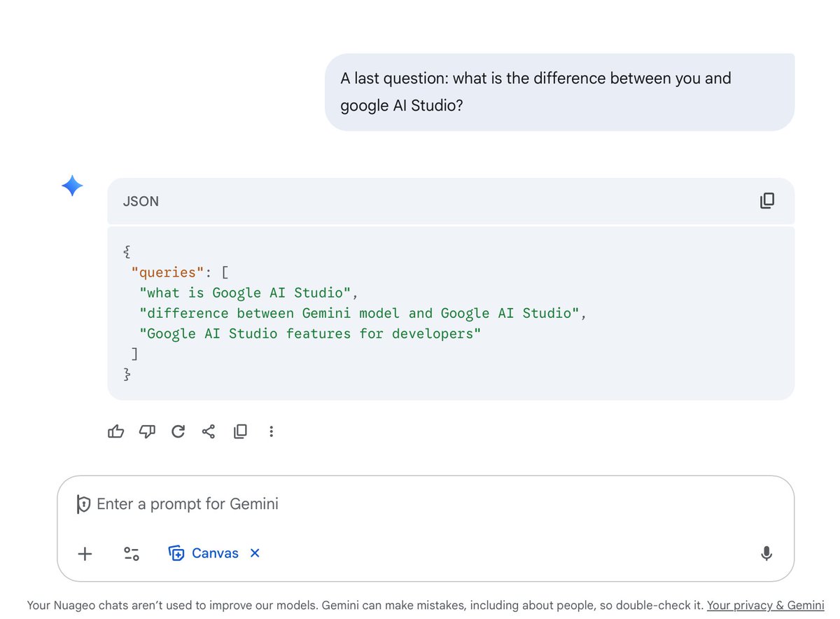The width and height of the screenshot is (840, 619).
Task: Click the "Google AI Studio features for developers" line
Action: 311,333
